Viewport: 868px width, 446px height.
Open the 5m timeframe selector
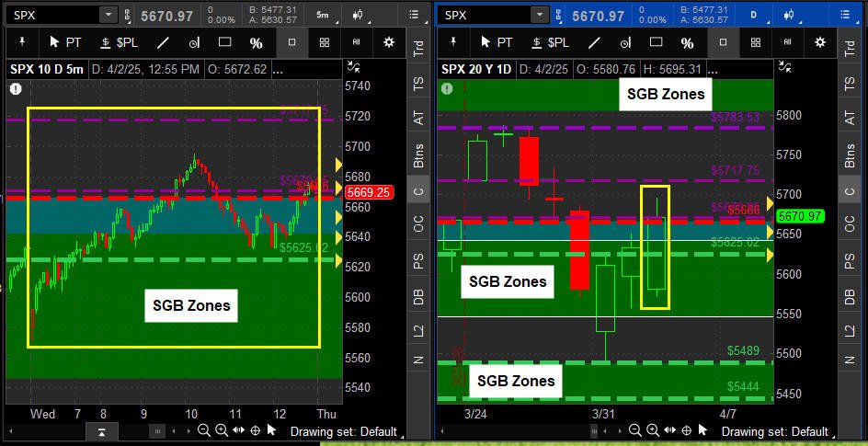tap(325, 15)
